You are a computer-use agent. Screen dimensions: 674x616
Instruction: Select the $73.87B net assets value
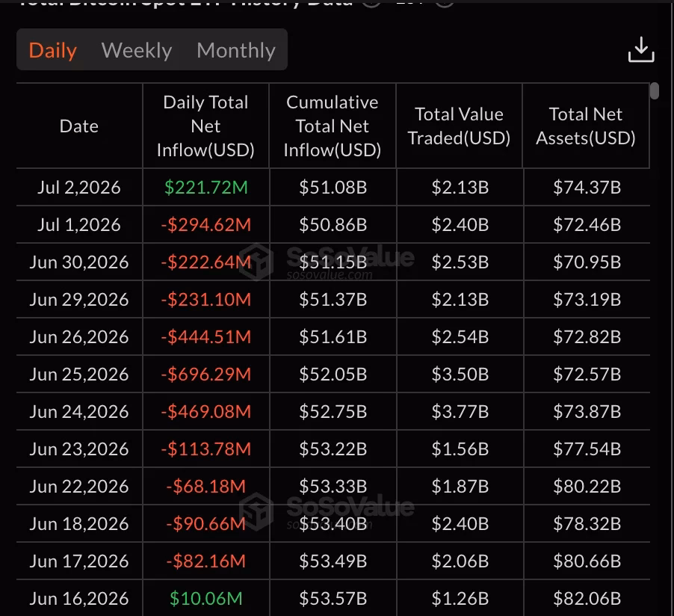587,412
